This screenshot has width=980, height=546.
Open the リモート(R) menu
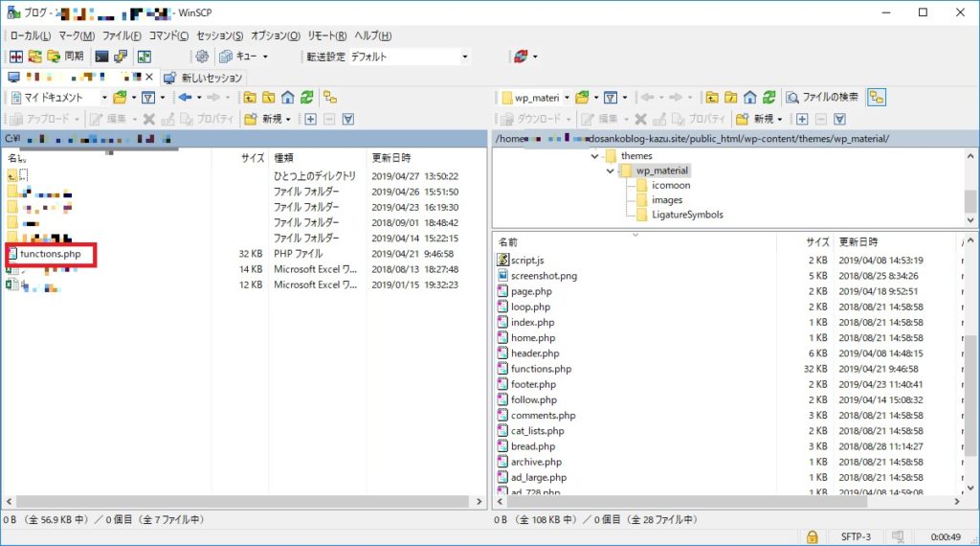pos(326,35)
